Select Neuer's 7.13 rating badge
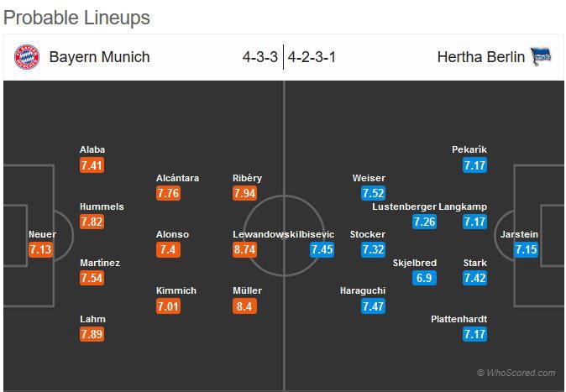The height and width of the screenshot is (392, 566). point(40,249)
